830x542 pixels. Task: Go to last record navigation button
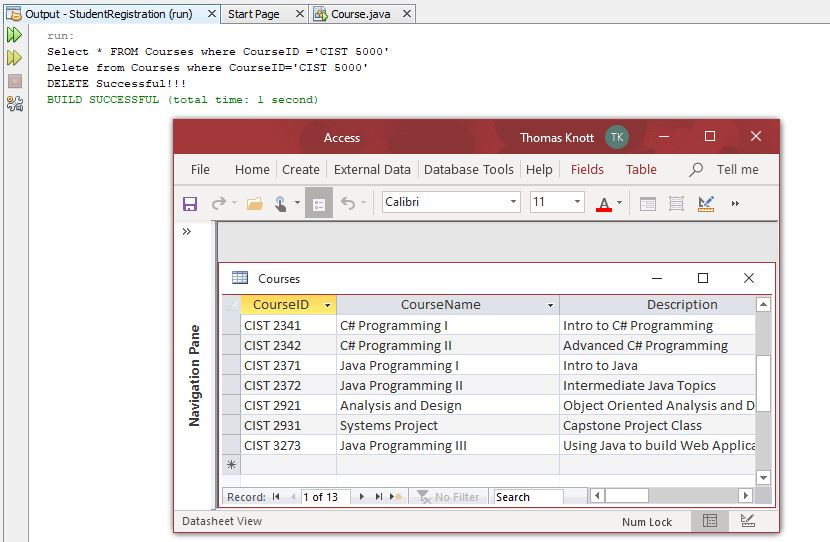(378, 496)
